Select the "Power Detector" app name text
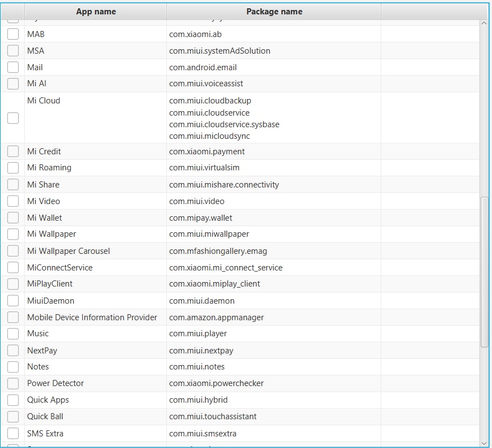Viewport: 492px width, 448px height. [x=55, y=383]
